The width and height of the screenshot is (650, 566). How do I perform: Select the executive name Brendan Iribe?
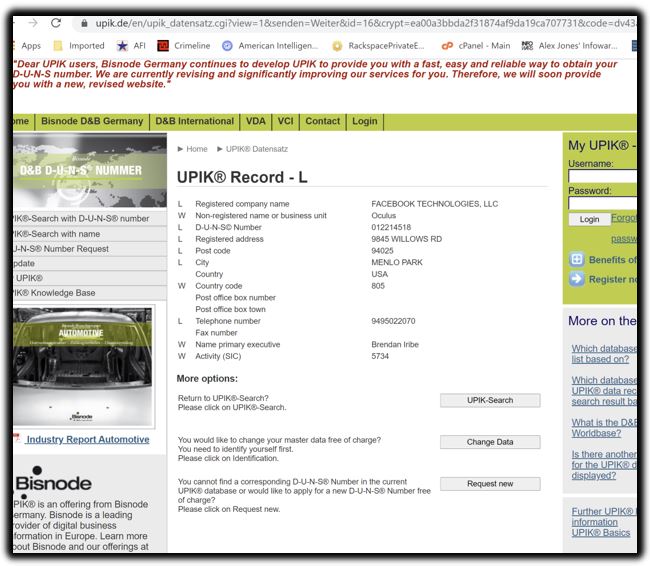[395, 344]
